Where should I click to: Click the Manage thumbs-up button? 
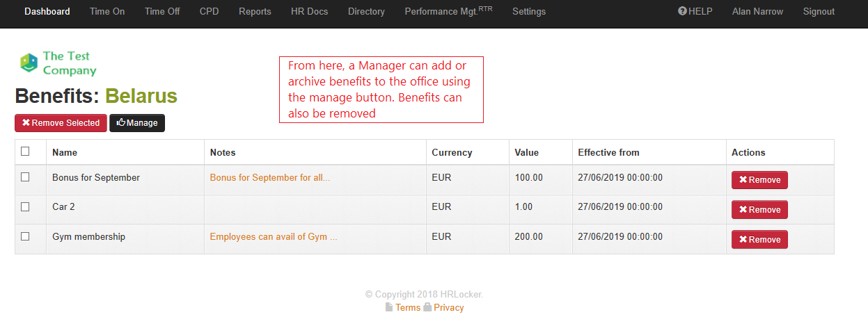[x=137, y=123]
